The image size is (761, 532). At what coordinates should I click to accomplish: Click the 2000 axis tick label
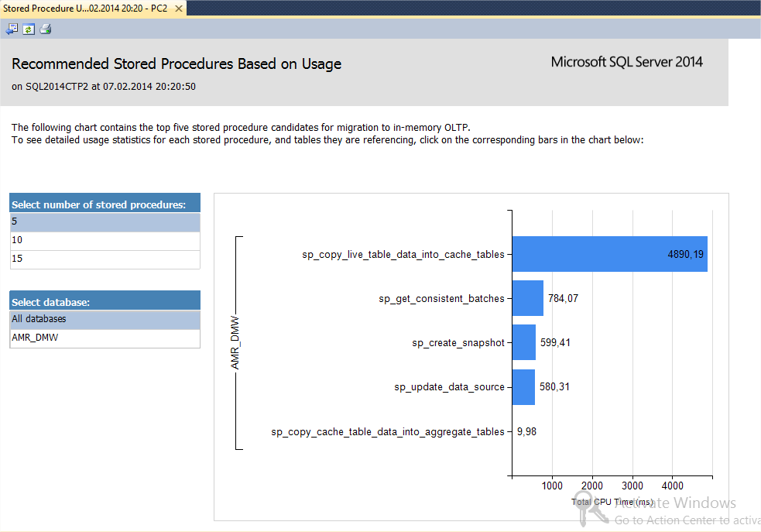pos(592,486)
